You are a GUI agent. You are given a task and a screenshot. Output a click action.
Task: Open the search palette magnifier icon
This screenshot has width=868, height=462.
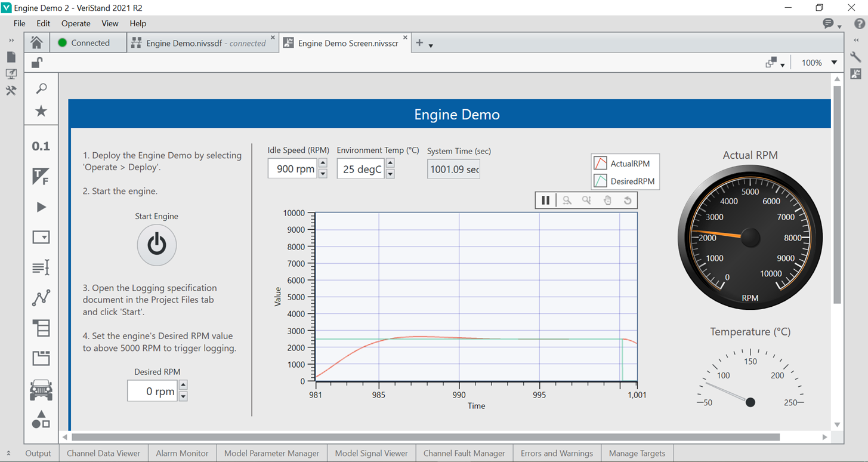coord(41,88)
